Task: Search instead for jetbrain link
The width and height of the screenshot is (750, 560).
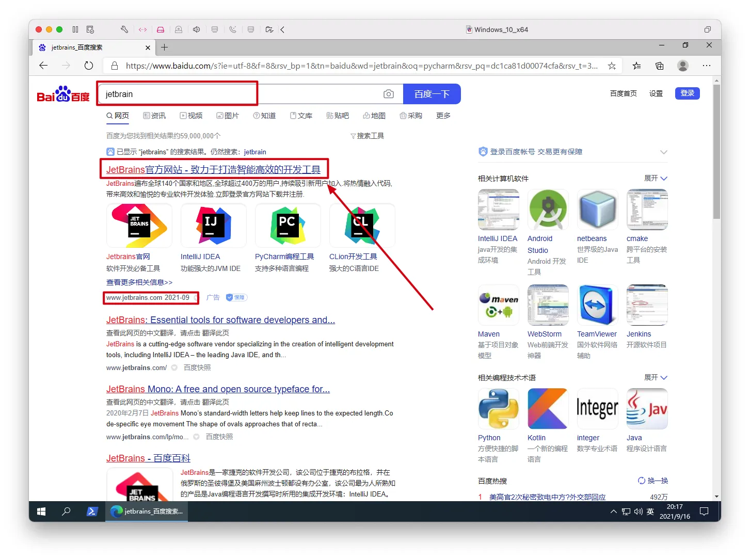Action: tap(255, 152)
